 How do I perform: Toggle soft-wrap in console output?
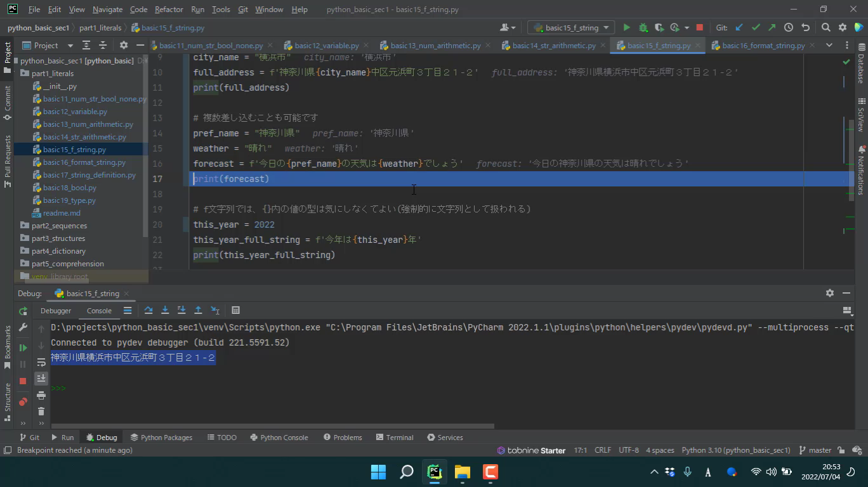[x=41, y=361]
